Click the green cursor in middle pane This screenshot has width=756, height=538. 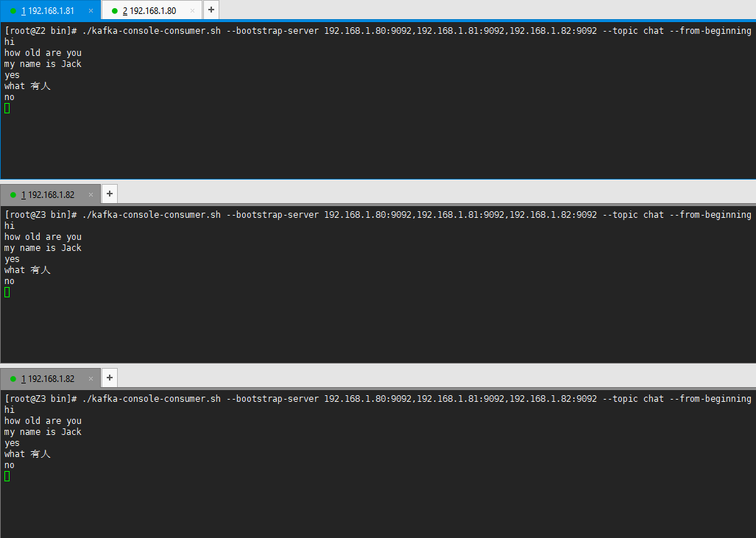(x=7, y=293)
